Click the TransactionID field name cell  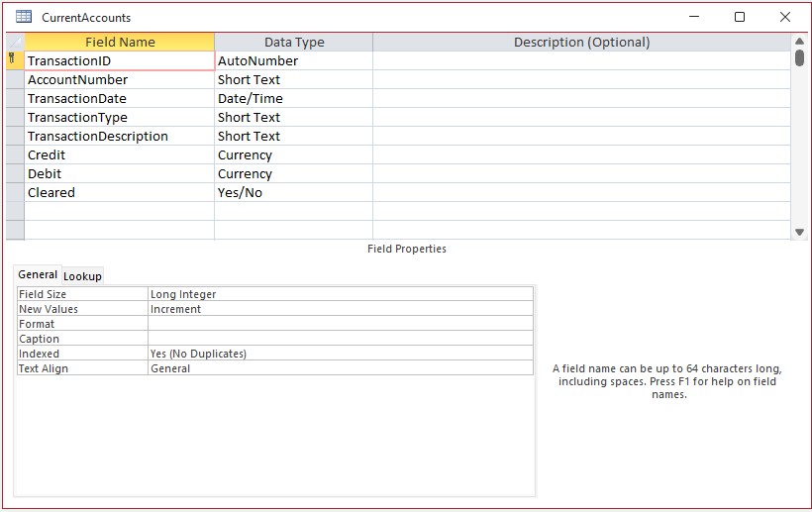(119, 60)
